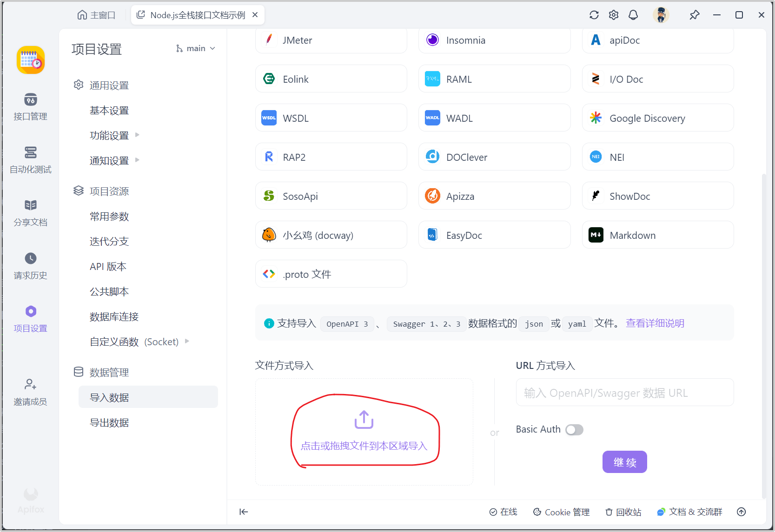This screenshot has height=532, width=775.
Task: Click the 邀请成员 sidebar icon
Action: tap(31, 392)
